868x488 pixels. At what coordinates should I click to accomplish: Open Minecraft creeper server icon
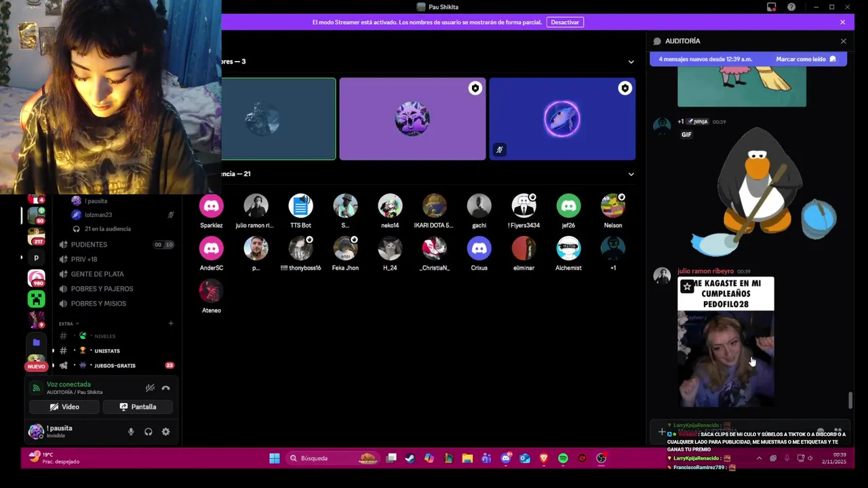pyautogui.click(x=36, y=298)
